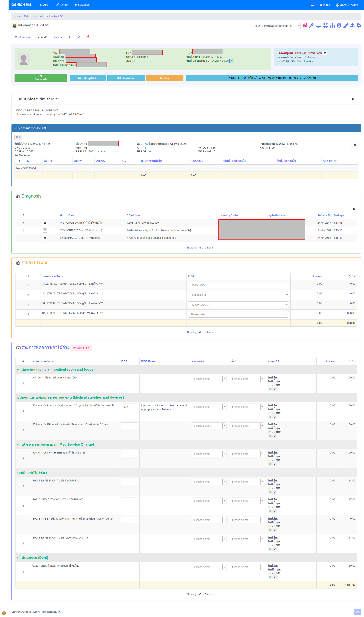Open the gear settings icon
This screenshot has width=364, height=617.
(359, 25)
